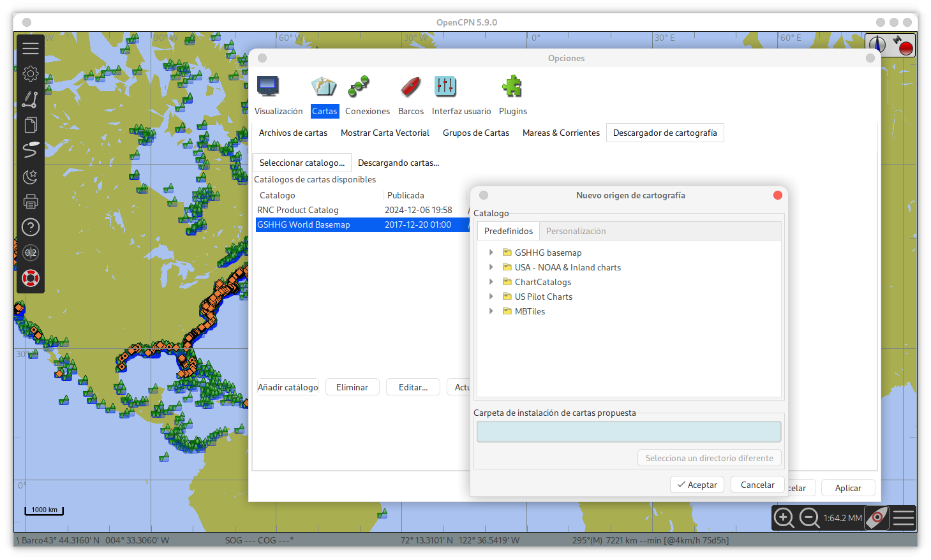931x560 pixels.
Task: Open Visualización settings monitor icon
Action: (x=268, y=86)
